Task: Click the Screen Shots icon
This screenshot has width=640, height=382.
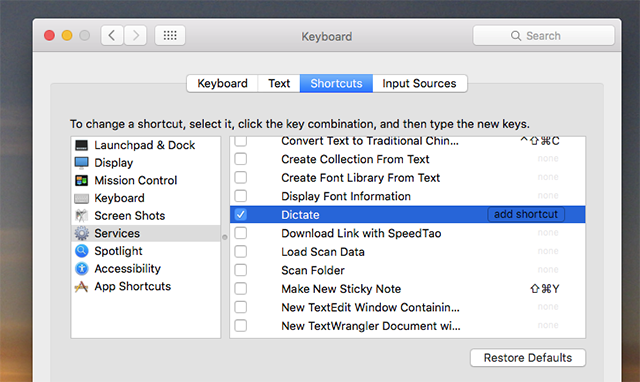Action: click(82, 215)
